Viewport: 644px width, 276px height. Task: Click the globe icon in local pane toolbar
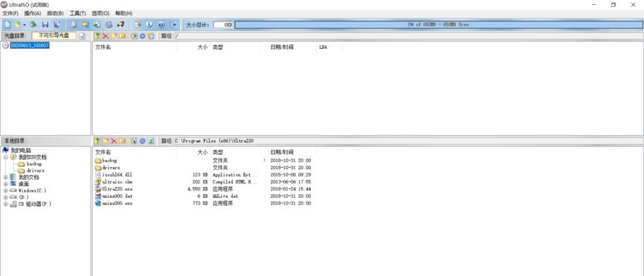tap(134, 141)
